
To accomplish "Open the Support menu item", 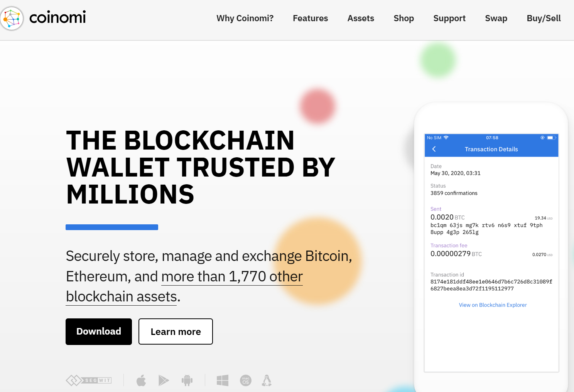I will [x=449, y=19].
